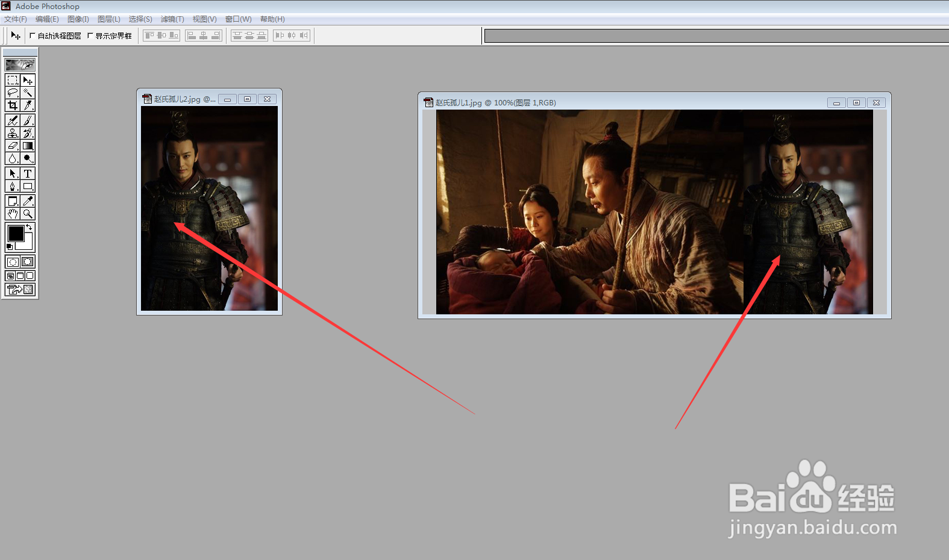Screen dimensions: 949x560
Task: Select the Eyedropper tool
Action: (28, 201)
